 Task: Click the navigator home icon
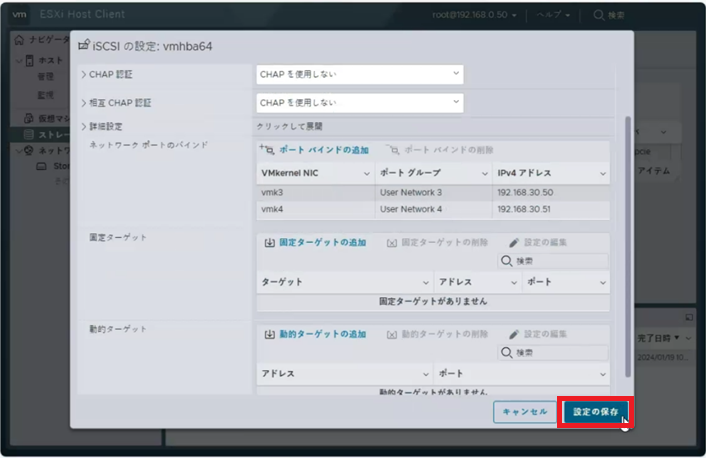(19, 40)
